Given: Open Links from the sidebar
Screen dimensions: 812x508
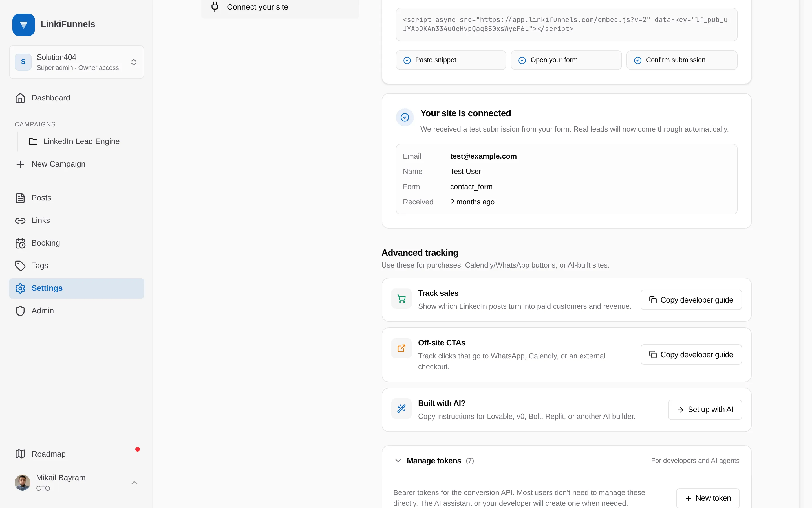Looking at the screenshot, I should coord(76,220).
